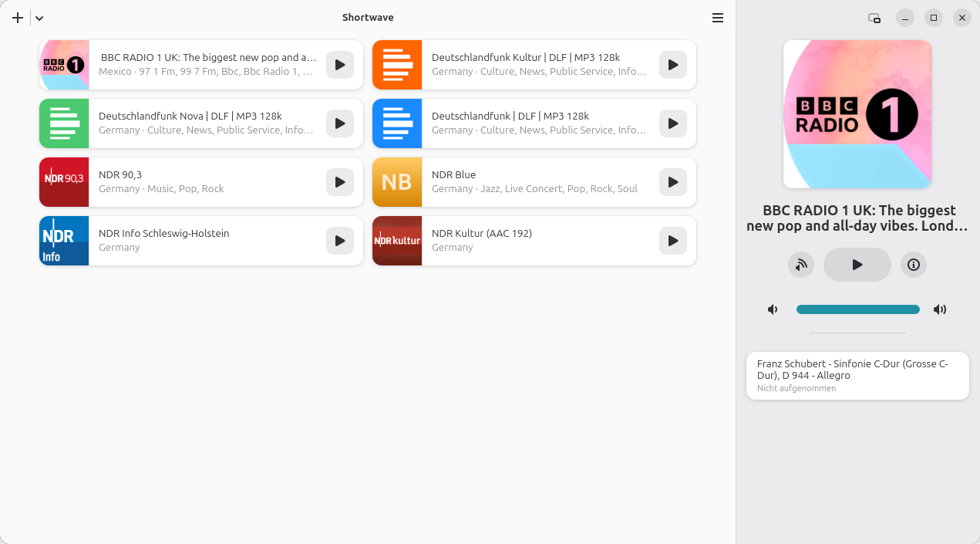Click the volume slider bar
The image size is (980, 544).
point(858,309)
